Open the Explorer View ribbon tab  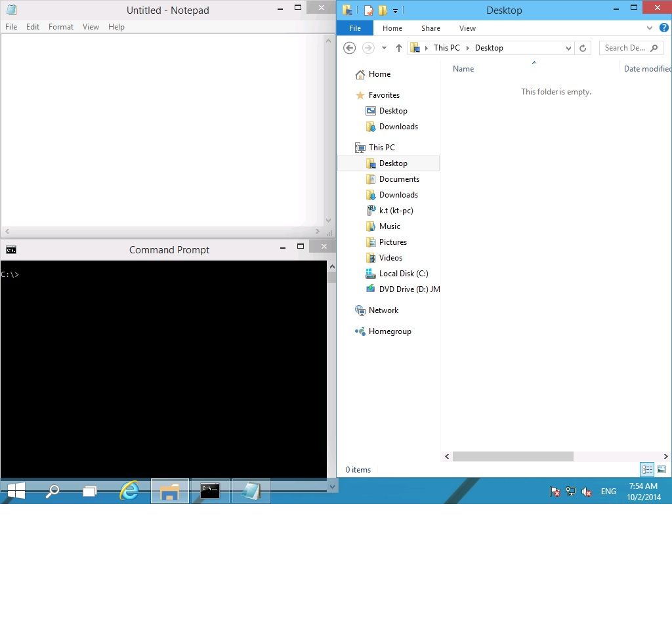coord(467,28)
